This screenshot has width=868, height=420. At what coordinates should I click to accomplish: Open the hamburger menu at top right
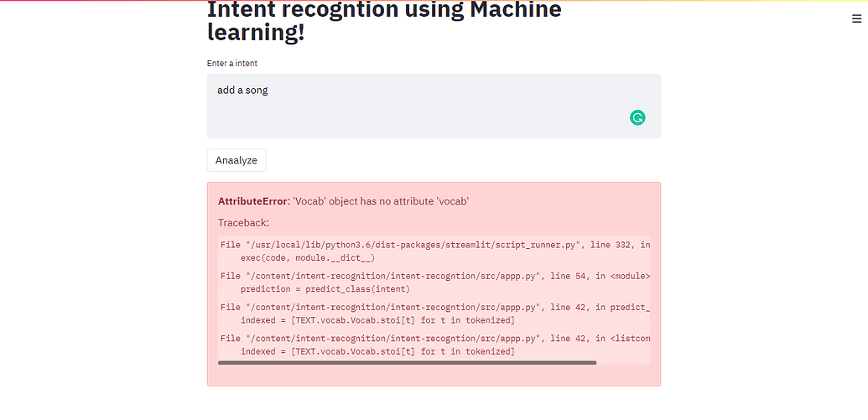tap(856, 18)
